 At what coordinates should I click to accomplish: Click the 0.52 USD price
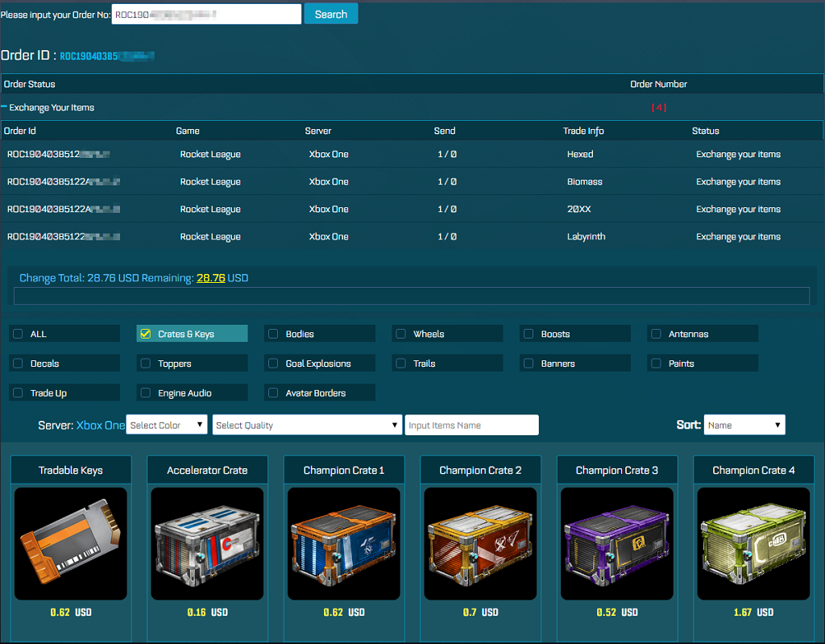[x=617, y=613]
